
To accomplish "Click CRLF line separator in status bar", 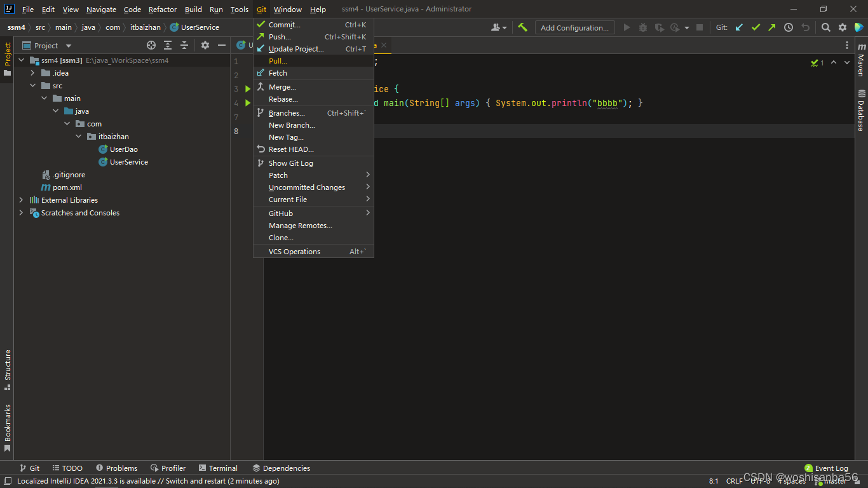I will [x=734, y=481].
